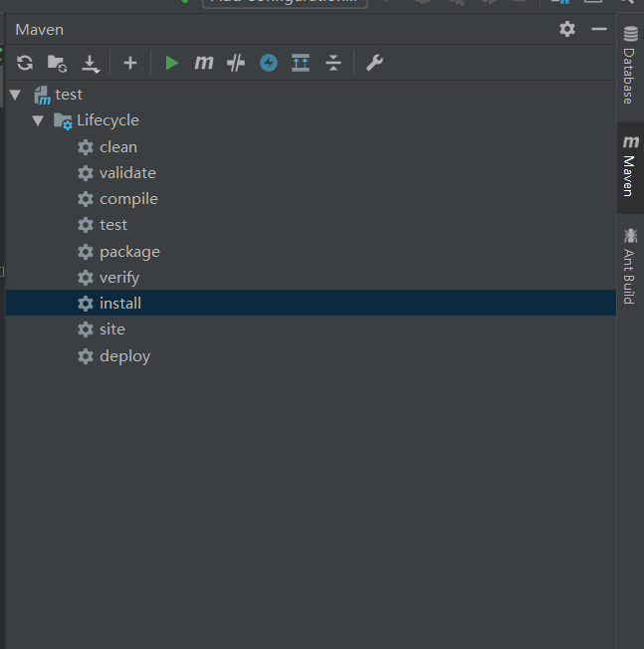
Task: Hide the Maven tool window
Action: [x=599, y=29]
